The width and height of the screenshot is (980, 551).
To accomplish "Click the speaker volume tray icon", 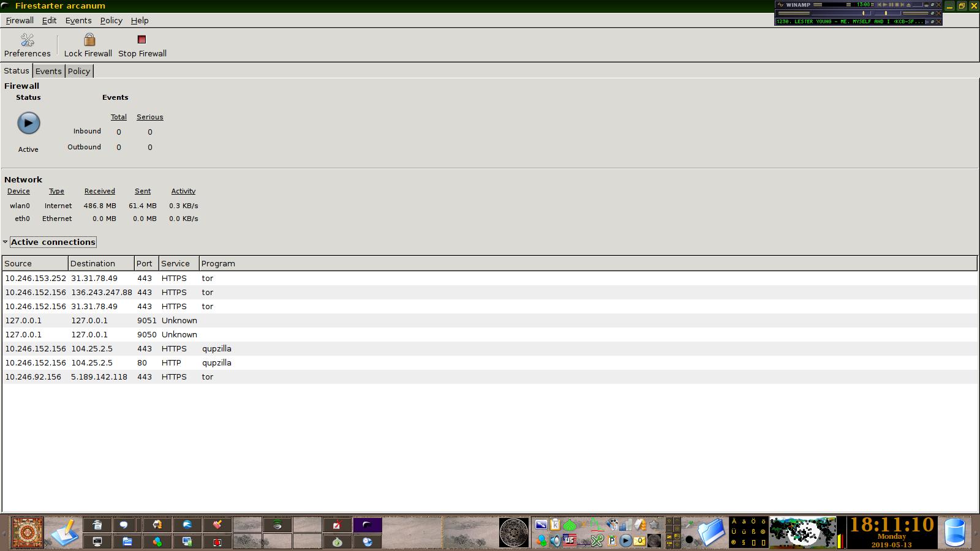I will click(556, 541).
